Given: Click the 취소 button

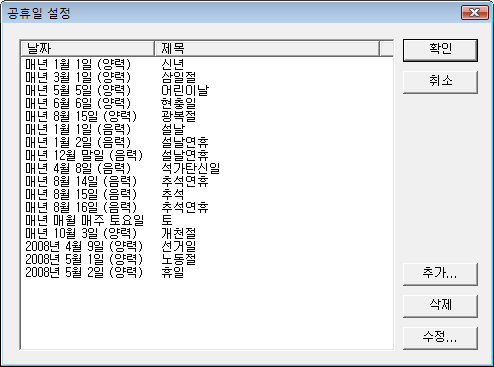Looking at the screenshot, I should (x=440, y=82).
